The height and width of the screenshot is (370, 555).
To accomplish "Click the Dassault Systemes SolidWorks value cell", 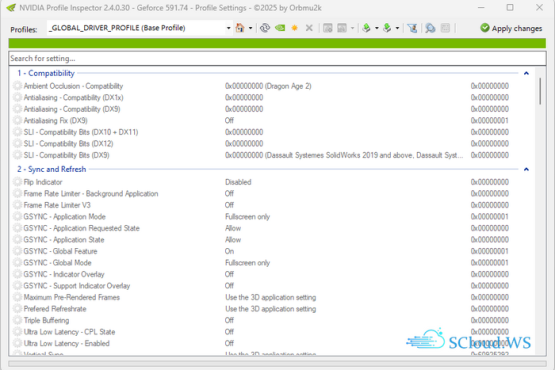I will pyautogui.click(x=344, y=155).
